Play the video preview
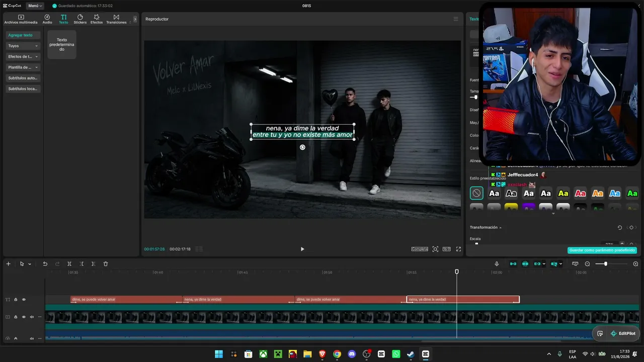 (302, 249)
